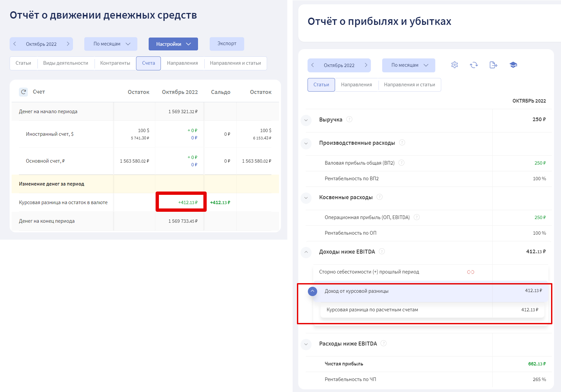Switch to Направления tab in cash flow report
Image resolution: width=561 pixels, height=392 pixels.
click(x=182, y=63)
